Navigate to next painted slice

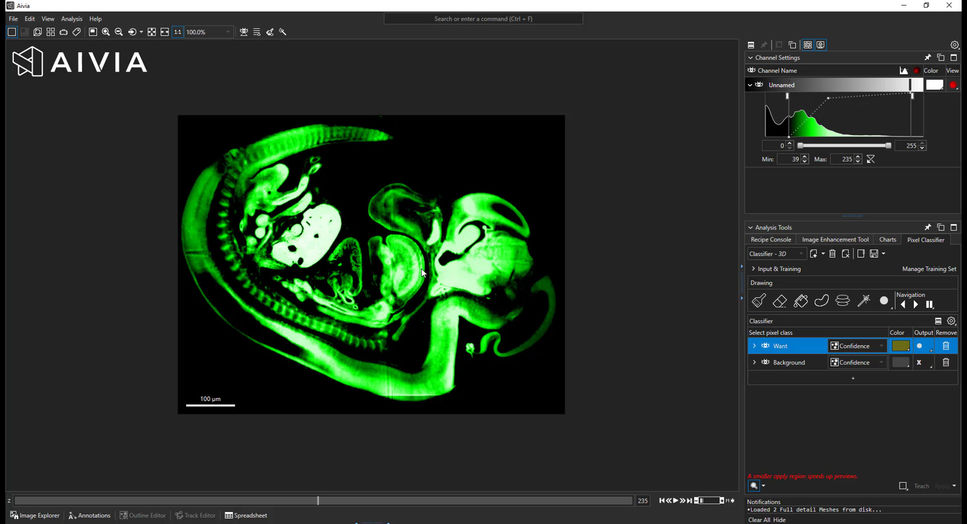pos(916,305)
